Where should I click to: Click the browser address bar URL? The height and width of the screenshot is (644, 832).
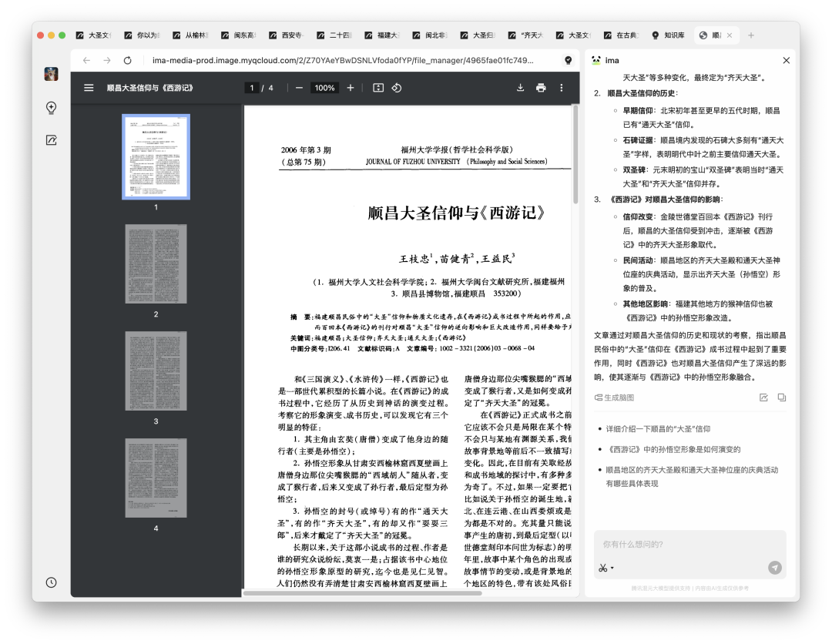[x=343, y=61]
